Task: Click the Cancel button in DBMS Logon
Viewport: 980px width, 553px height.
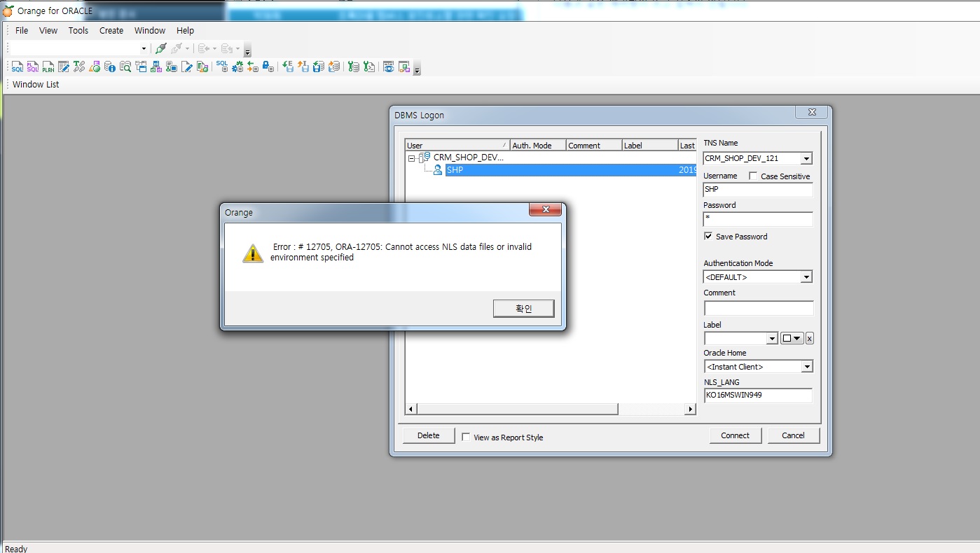Action: 793,435
